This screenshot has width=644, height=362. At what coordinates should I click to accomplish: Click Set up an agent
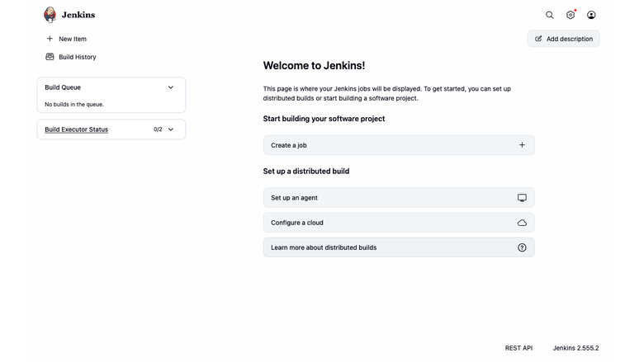coord(399,198)
